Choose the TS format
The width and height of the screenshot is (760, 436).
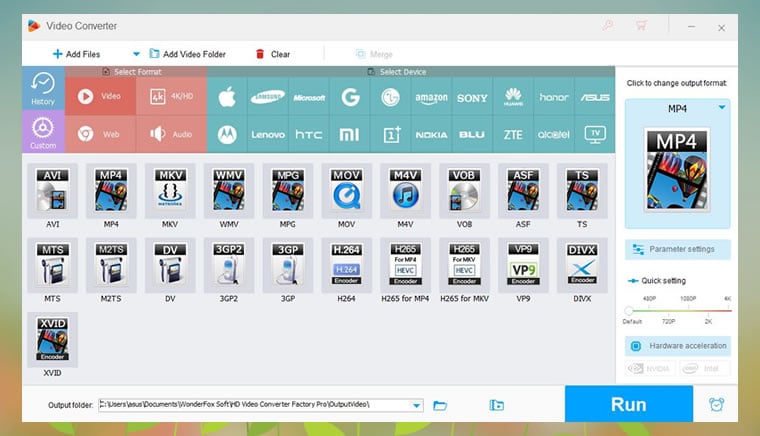coord(582,190)
